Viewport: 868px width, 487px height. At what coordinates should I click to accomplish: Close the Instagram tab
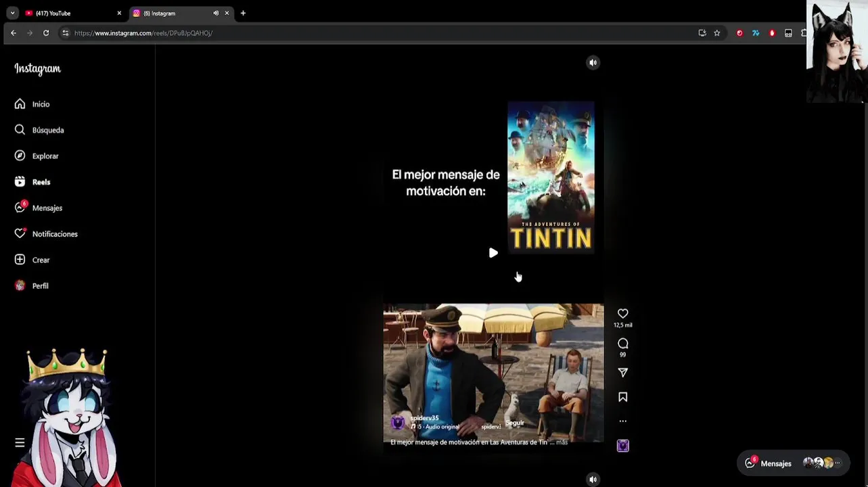click(x=227, y=13)
